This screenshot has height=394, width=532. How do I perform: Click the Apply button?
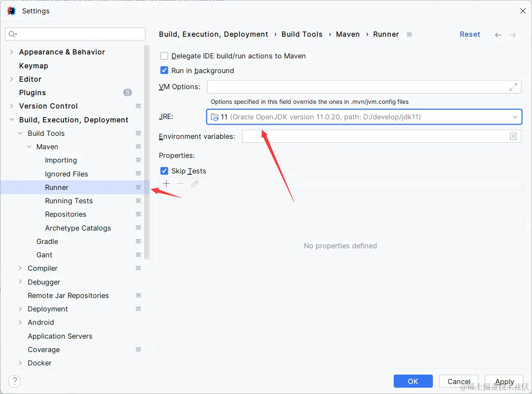tap(504, 381)
